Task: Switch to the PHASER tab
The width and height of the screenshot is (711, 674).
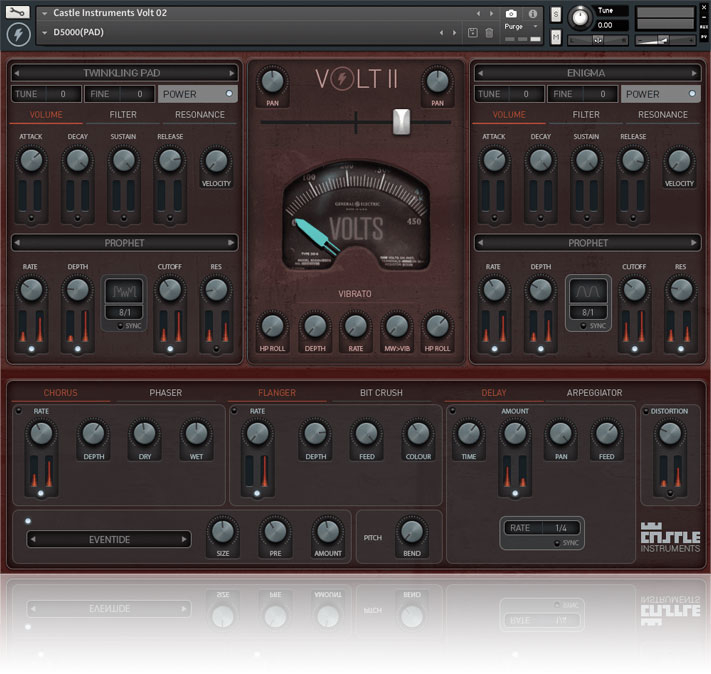Action: (x=166, y=393)
